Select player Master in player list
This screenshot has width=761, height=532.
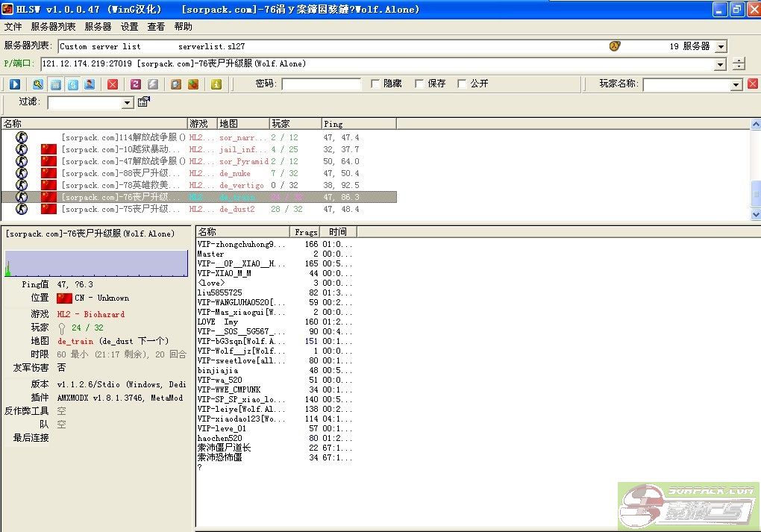click(x=210, y=254)
